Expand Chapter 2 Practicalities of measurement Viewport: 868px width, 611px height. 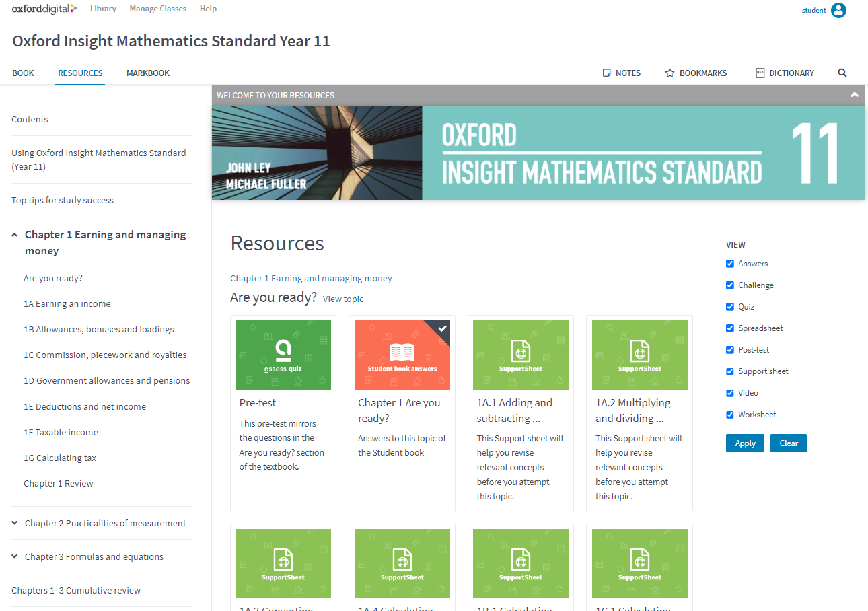click(15, 523)
